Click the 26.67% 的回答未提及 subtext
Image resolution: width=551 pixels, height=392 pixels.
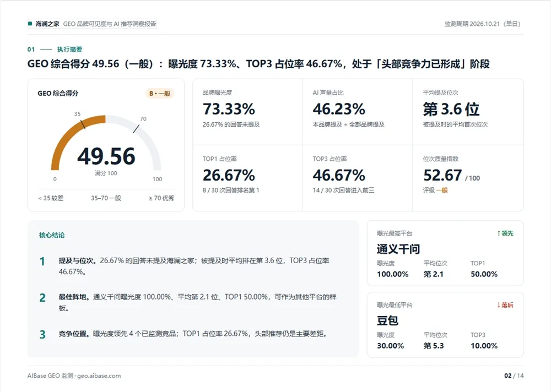click(x=231, y=124)
